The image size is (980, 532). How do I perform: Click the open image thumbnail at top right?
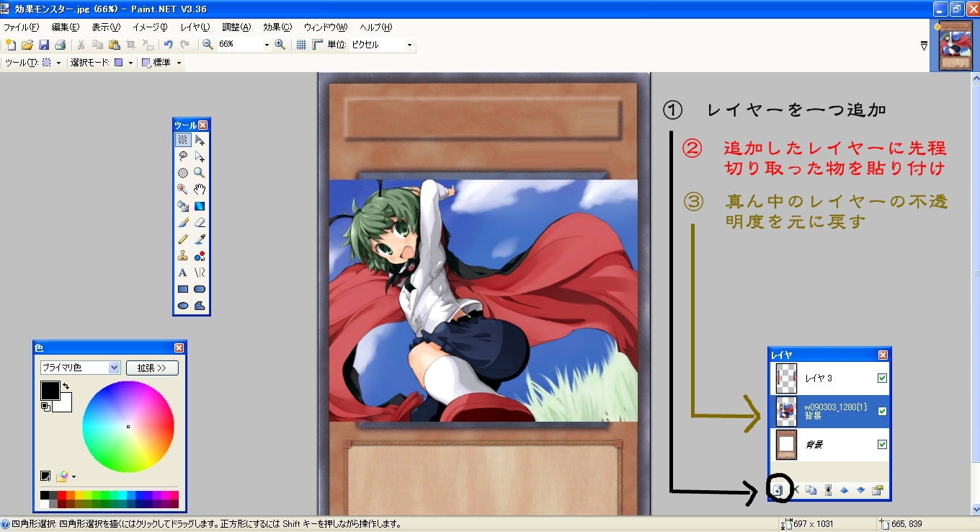pos(955,45)
